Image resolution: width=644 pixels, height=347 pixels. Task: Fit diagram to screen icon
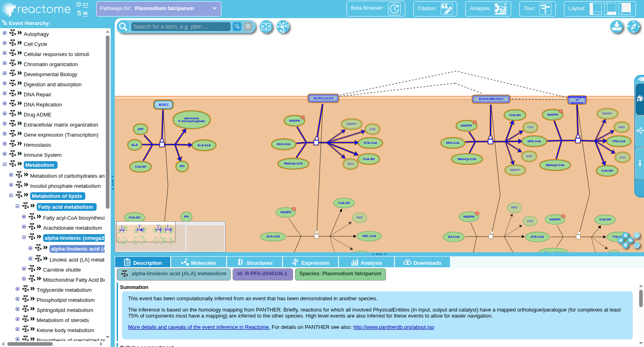click(x=266, y=27)
